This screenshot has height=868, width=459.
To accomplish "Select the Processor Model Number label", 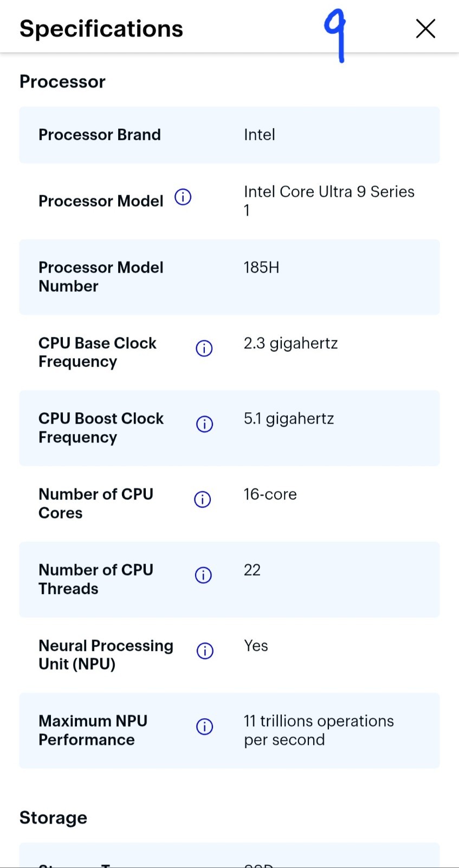I will 101,277.
